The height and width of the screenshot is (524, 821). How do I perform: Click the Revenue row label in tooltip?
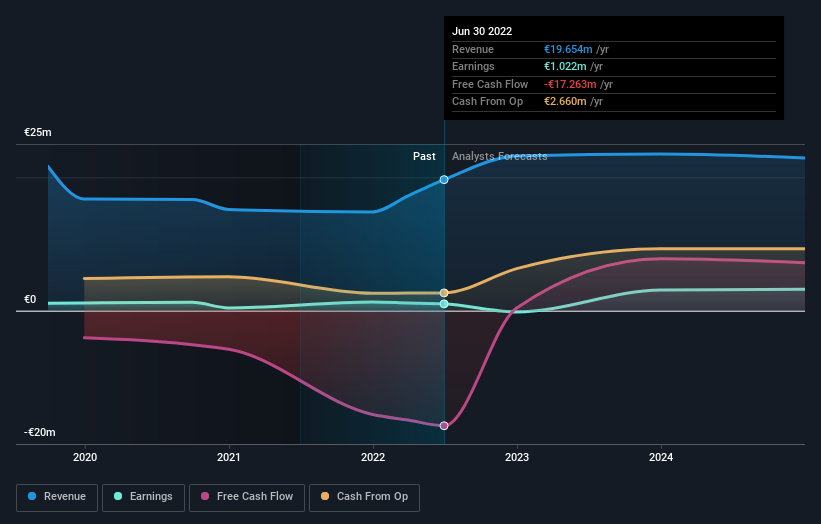473,49
